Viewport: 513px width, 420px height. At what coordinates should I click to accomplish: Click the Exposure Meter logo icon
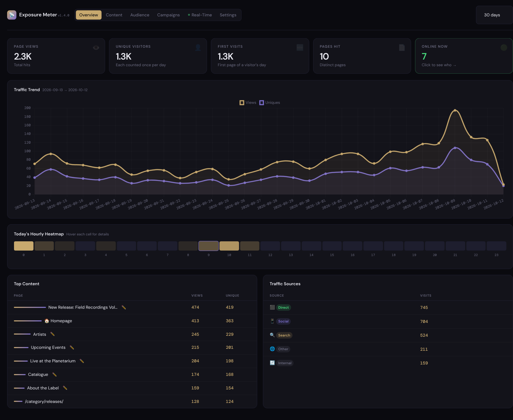(12, 15)
